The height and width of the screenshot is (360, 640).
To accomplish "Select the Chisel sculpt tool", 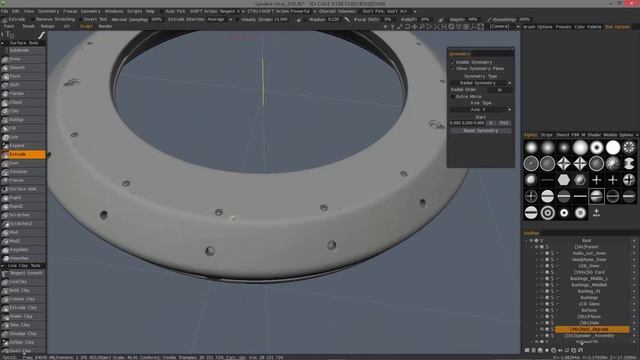I will tap(23, 102).
